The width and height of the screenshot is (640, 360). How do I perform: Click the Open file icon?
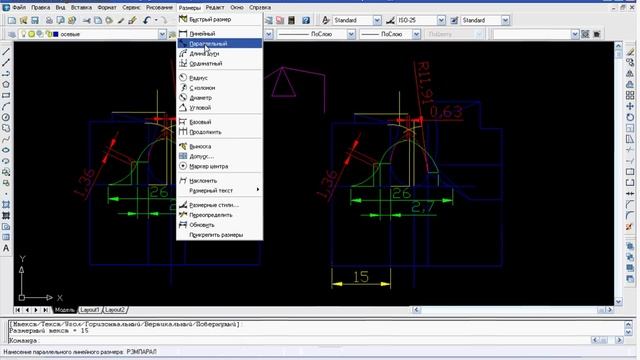pyautogui.click(x=23, y=20)
